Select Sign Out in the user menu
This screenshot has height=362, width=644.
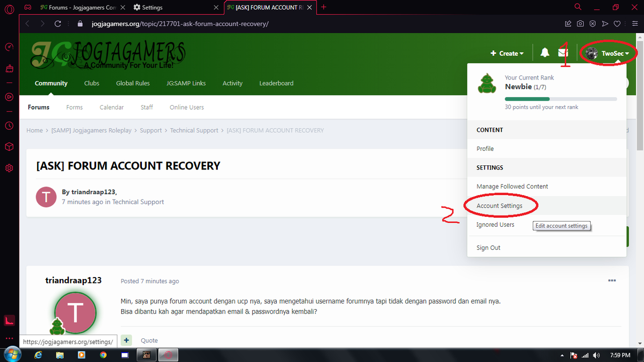(547, 247)
